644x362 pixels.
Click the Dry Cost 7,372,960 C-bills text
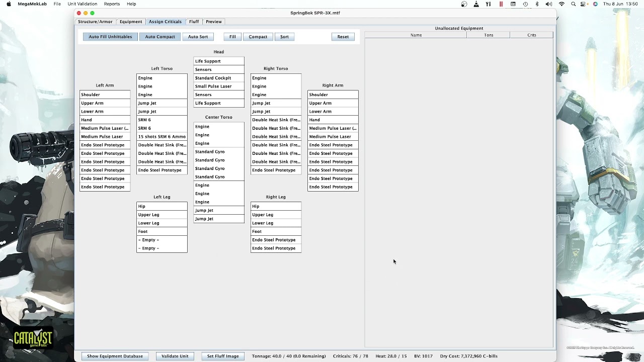point(468,356)
